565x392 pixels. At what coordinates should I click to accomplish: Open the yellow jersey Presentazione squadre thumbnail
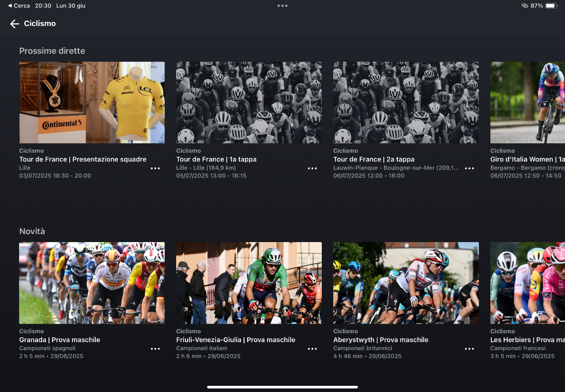pyautogui.click(x=92, y=102)
